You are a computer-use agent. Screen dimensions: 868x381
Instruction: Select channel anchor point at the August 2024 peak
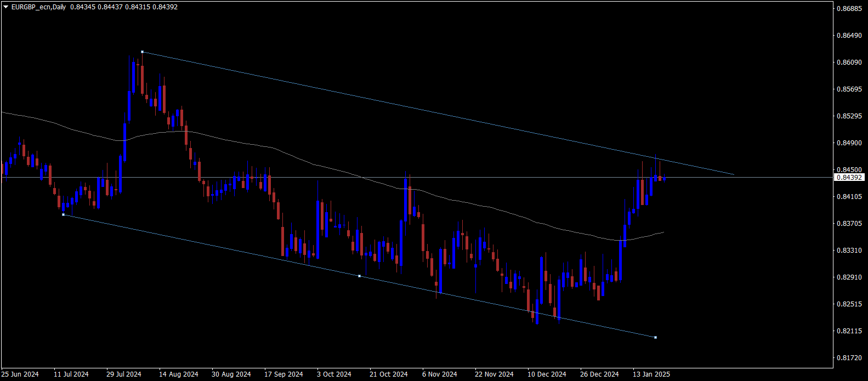(x=142, y=52)
